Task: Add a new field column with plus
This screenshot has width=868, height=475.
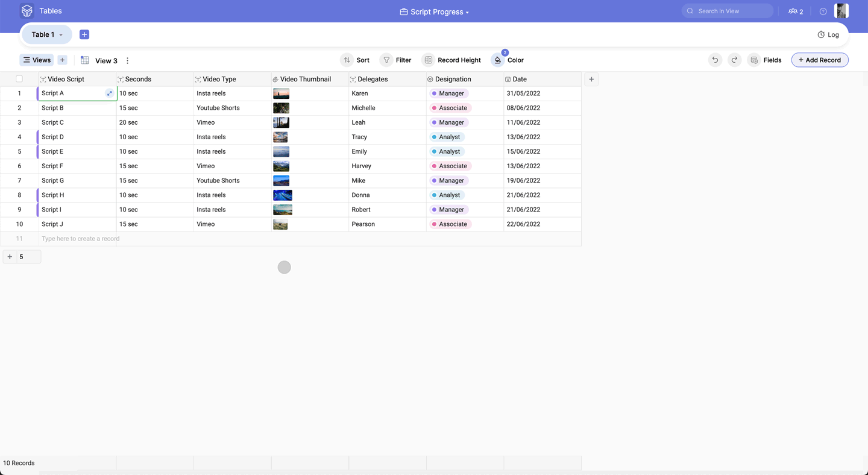Action: 591,79
